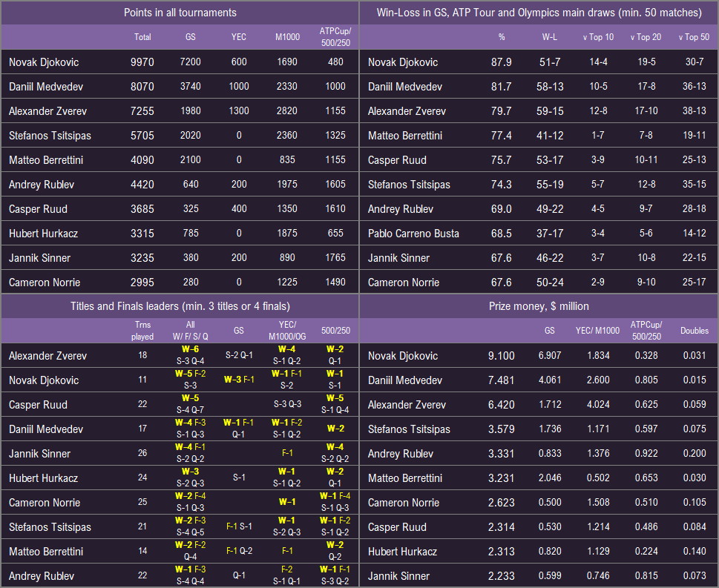719x588 pixels.
Task: Click Jannik Sinner's total points 3235
Action: [x=142, y=258]
